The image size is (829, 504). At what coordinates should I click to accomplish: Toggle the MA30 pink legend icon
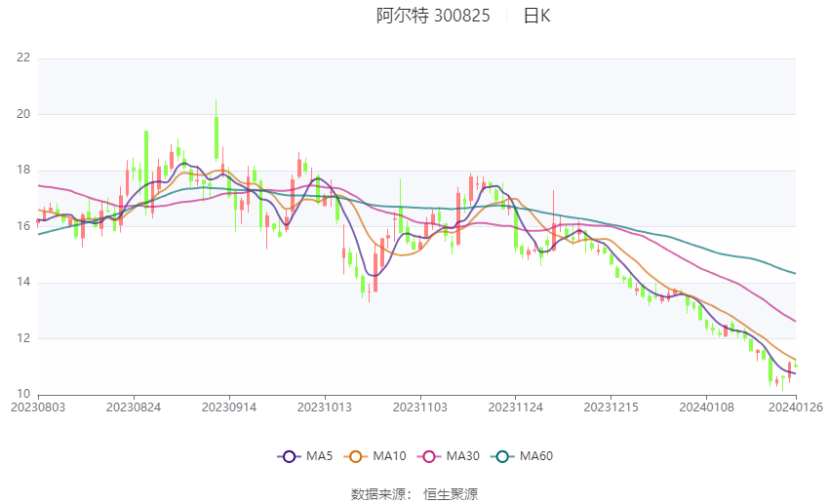coord(429,456)
